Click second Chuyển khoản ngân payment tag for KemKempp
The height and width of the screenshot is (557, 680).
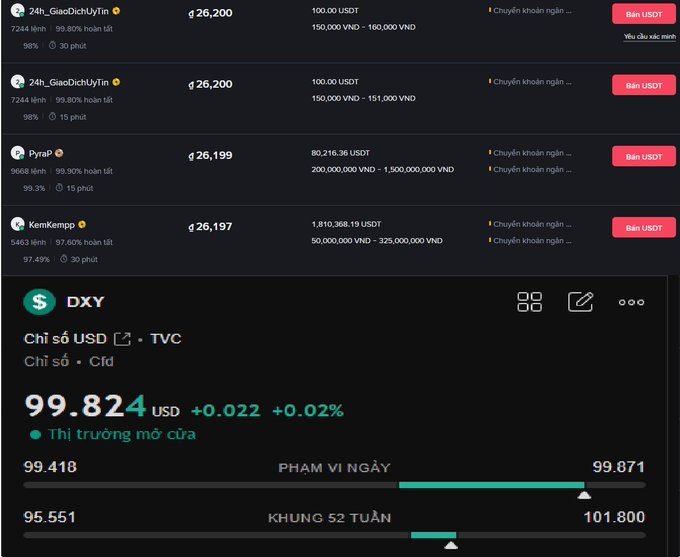530,241
